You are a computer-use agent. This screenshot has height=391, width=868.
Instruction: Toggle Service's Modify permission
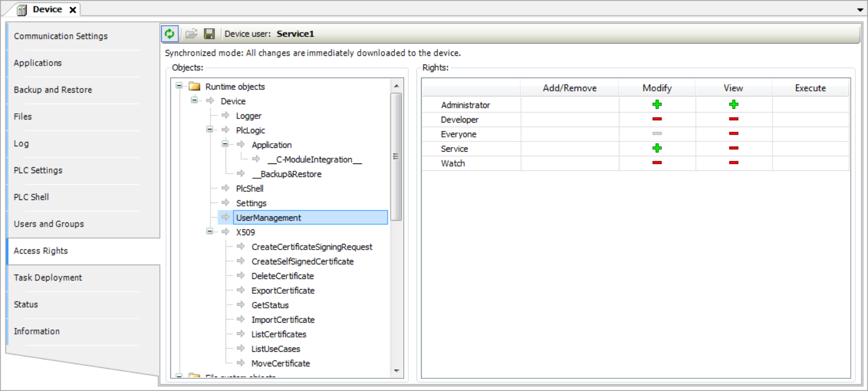coord(656,148)
